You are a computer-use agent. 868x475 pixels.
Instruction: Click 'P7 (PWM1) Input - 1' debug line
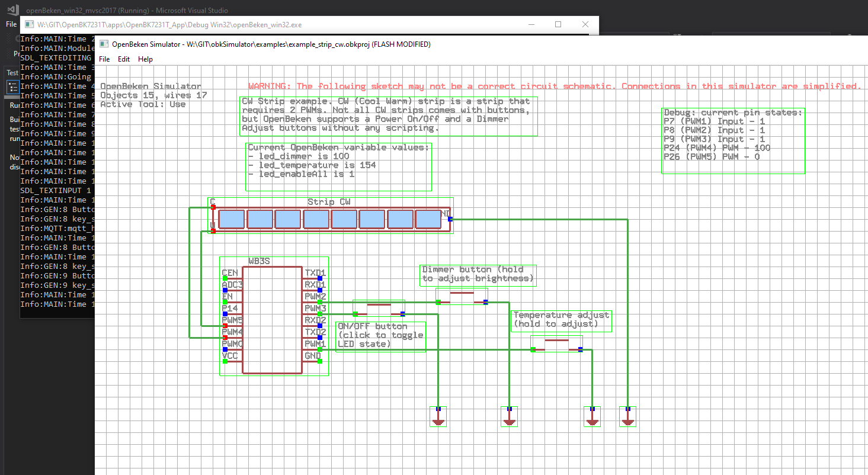714,121
